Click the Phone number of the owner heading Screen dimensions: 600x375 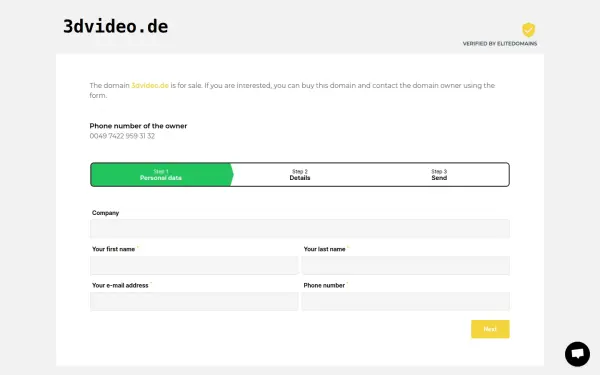click(x=138, y=126)
